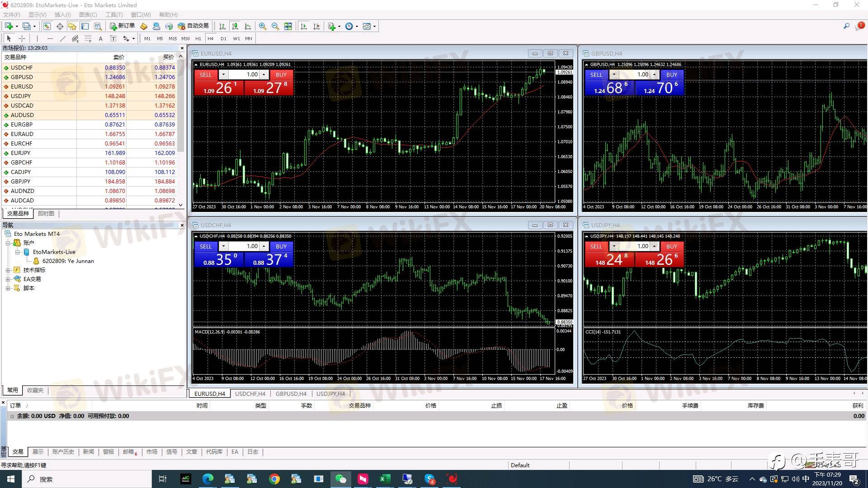The image size is (868, 488).
Task: Select the Horizontal Line drawing tool
Action: pos(50,38)
